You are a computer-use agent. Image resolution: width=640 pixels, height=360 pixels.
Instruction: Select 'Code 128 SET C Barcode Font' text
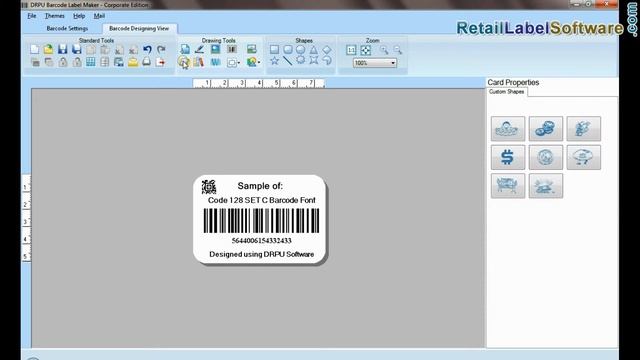pyautogui.click(x=262, y=200)
